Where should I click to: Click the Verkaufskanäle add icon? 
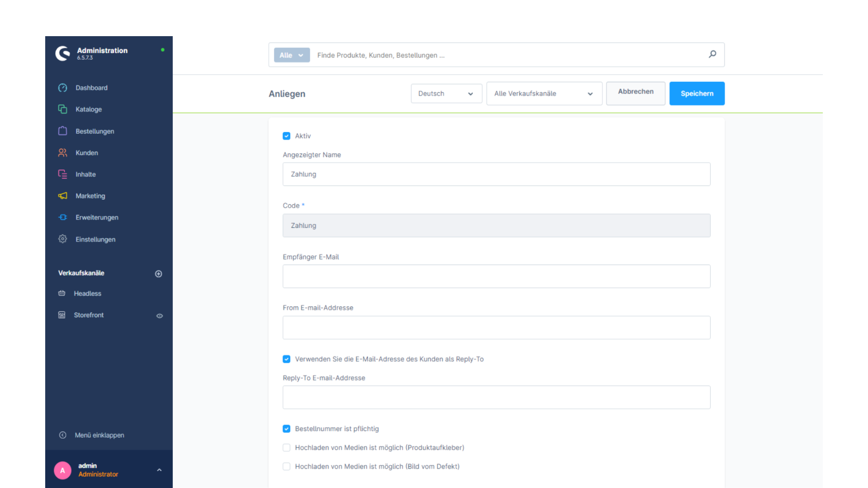[x=159, y=273]
